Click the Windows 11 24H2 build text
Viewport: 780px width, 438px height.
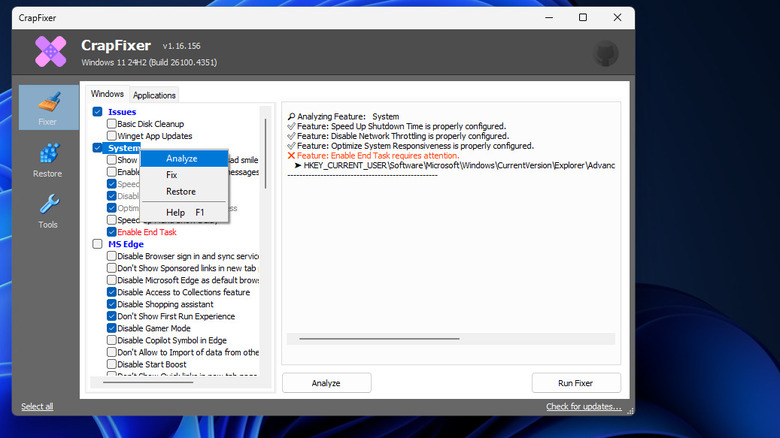(x=149, y=63)
